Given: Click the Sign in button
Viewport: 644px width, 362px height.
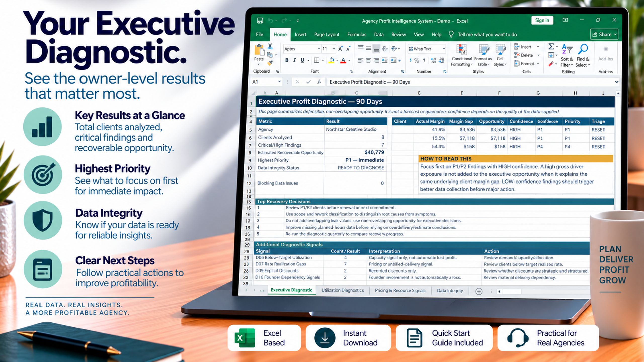Looking at the screenshot, I should pyautogui.click(x=542, y=20).
